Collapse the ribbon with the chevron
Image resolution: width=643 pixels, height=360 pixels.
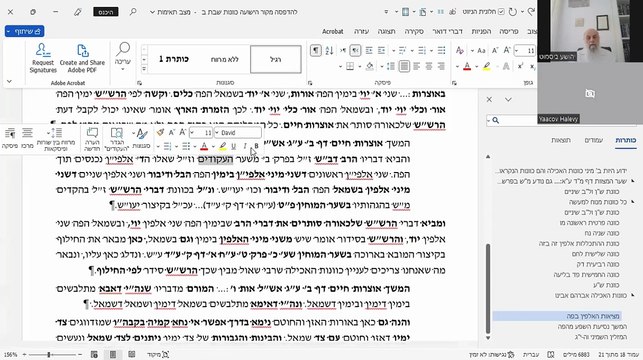click(9, 82)
